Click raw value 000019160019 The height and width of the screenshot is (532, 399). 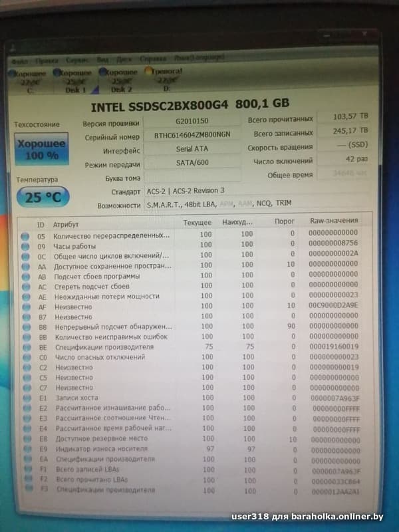[x=334, y=346]
